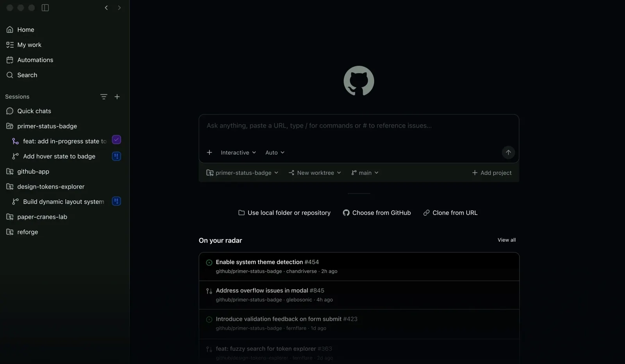625x364 pixels.
Task: Open the main branch dropdown
Action: [x=365, y=173]
